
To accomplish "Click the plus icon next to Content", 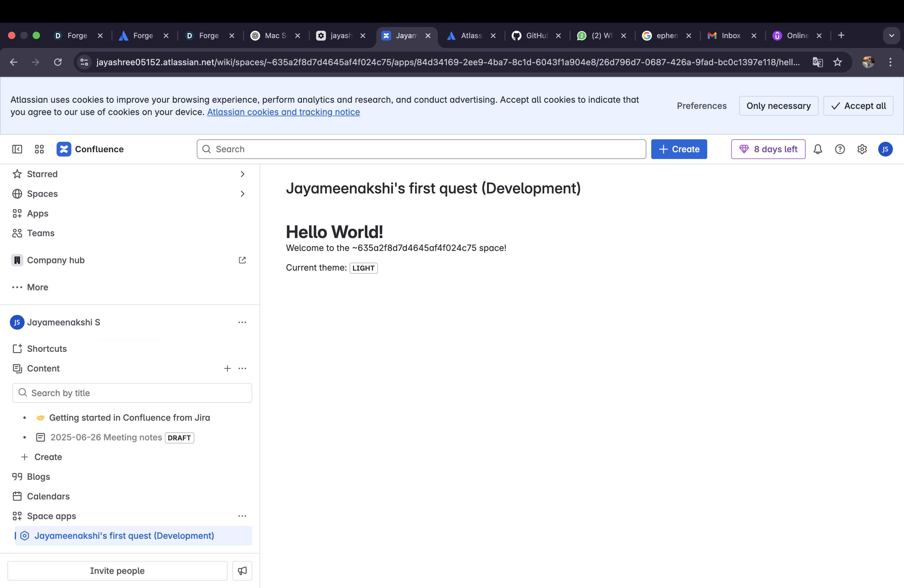I will 227,368.
